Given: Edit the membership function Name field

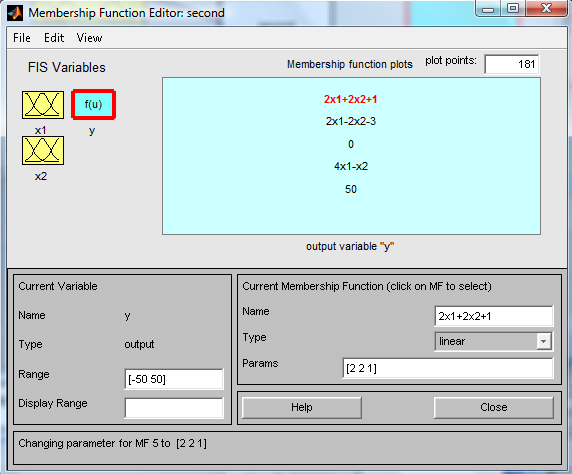Looking at the screenshot, I should tap(494, 316).
